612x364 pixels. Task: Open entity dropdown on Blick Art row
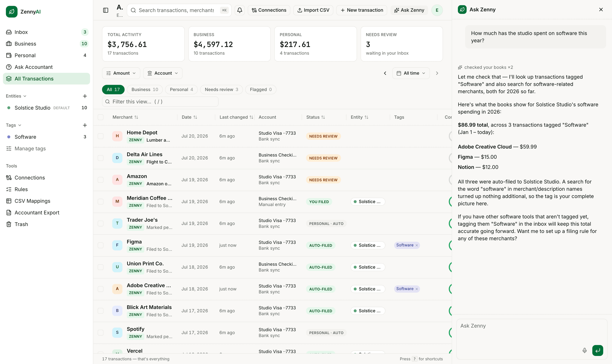(368, 311)
